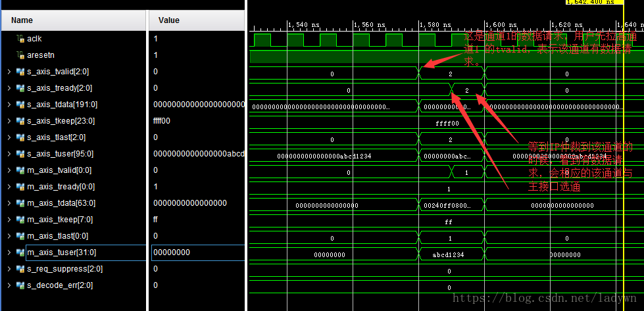Click the m_axis_tuser bus icon
This screenshot has width=644, height=311.
[20, 252]
